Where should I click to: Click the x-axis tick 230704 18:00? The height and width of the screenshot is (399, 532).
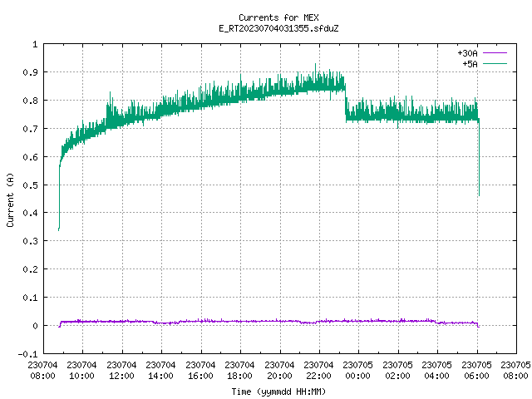tap(239, 370)
